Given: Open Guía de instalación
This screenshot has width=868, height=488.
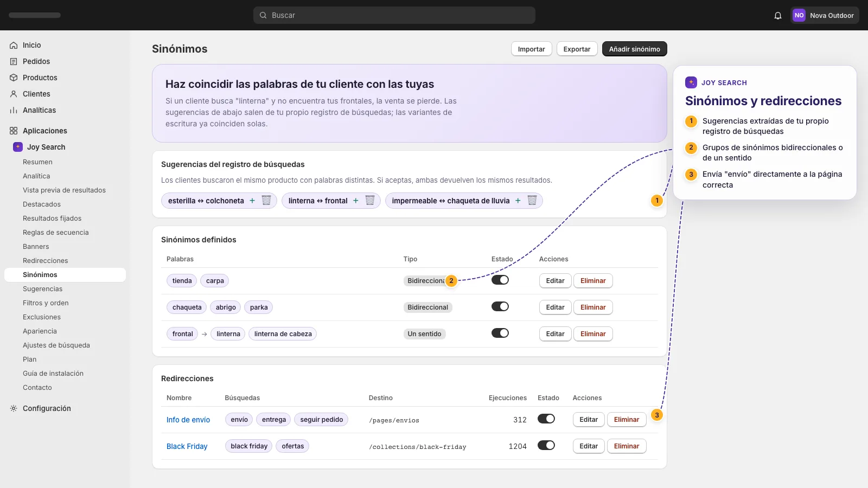Looking at the screenshot, I should (x=65, y=374).
